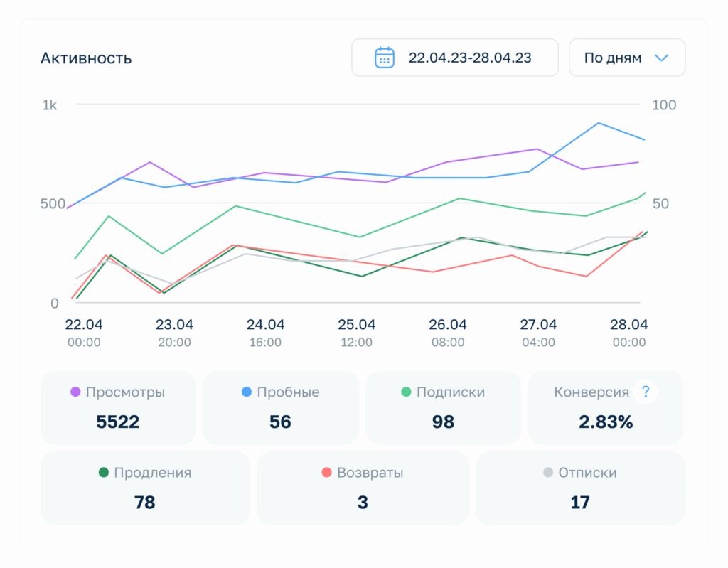Image resolution: width=728 pixels, height=568 pixels.
Task: Open the 'По дням' grouping selector
Action: (626, 58)
